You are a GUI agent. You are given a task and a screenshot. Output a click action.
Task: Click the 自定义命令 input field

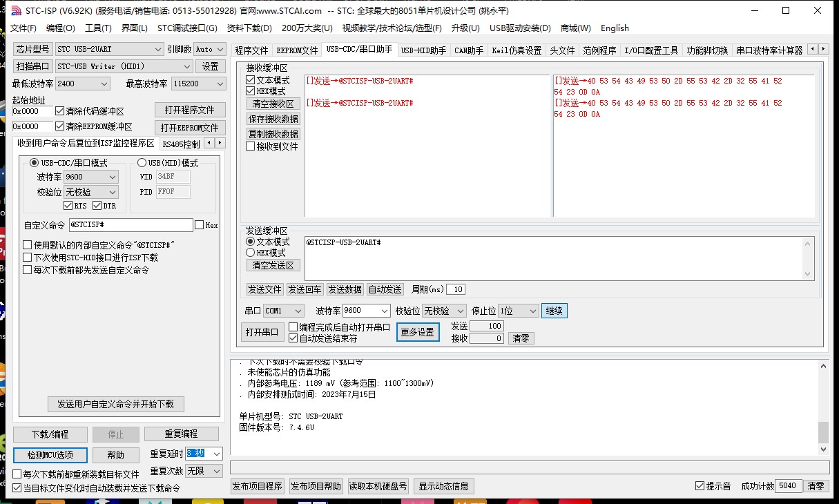[x=131, y=225]
